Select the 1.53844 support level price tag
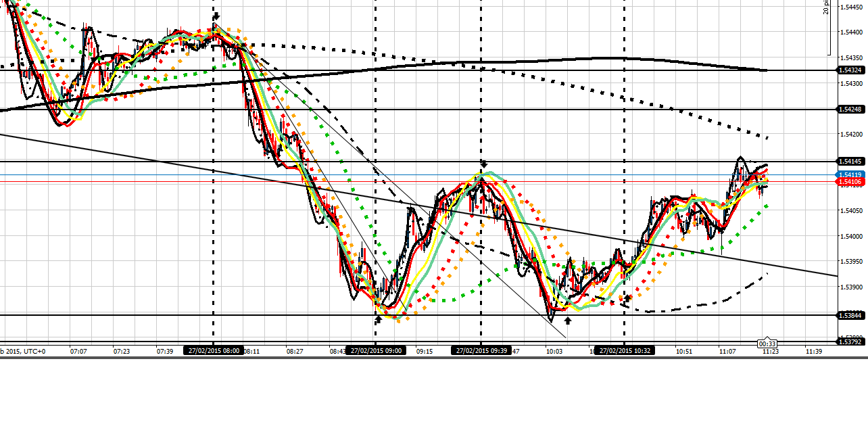The image size is (868, 447). tap(849, 316)
